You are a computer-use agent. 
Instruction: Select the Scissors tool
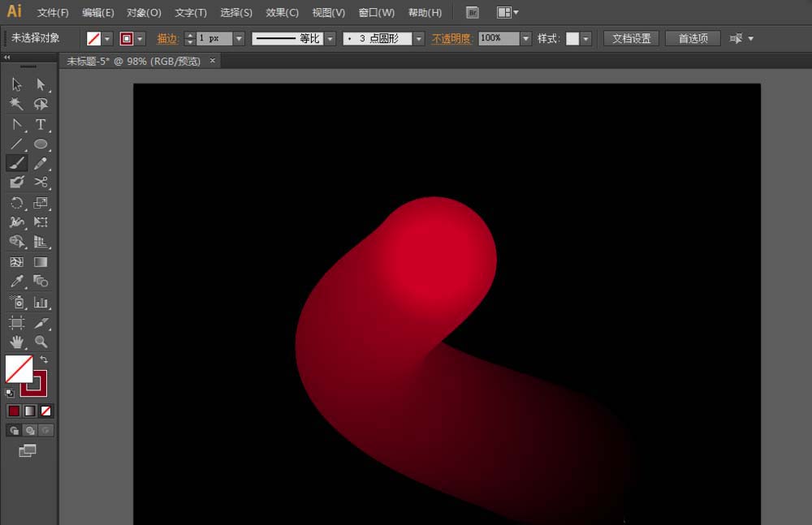click(x=40, y=183)
